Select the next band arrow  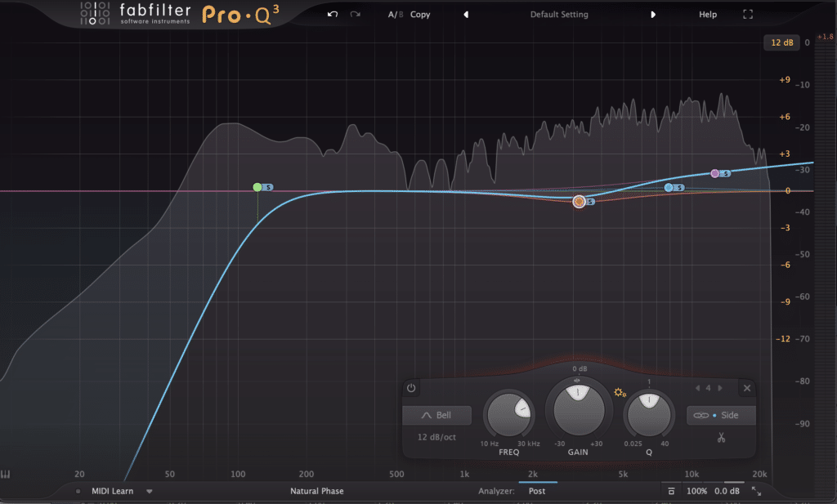tap(722, 388)
